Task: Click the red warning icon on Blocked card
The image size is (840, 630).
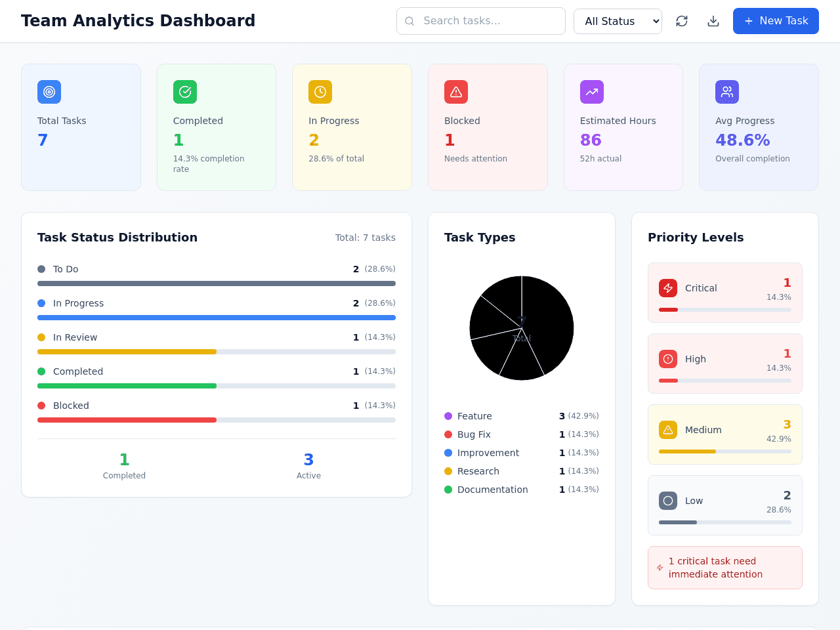Action: point(456,92)
